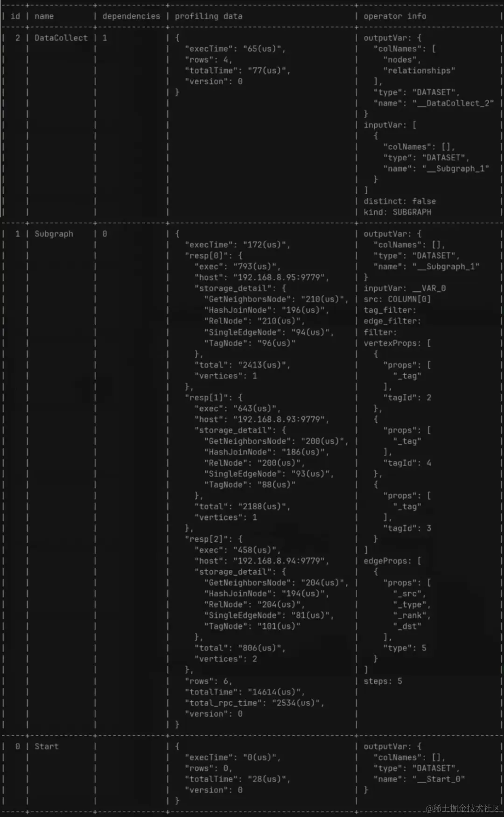Click host "192.168.8.93:9779" in resp[1]

(x=278, y=419)
